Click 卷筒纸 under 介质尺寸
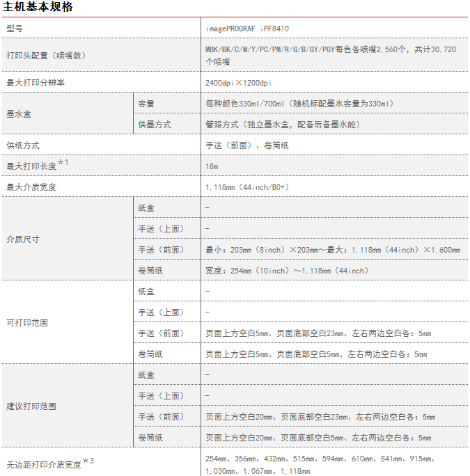The height and width of the screenshot is (476, 470). coord(150,271)
